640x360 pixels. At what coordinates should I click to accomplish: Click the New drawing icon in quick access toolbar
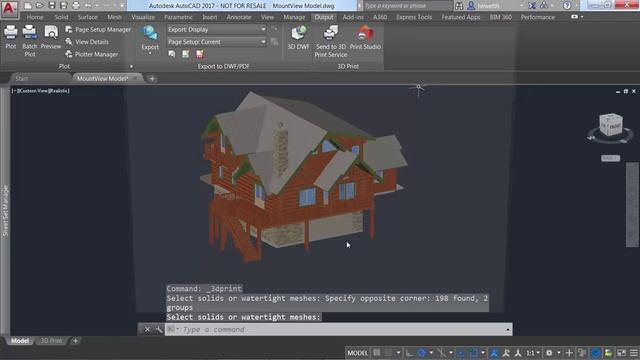point(28,6)
